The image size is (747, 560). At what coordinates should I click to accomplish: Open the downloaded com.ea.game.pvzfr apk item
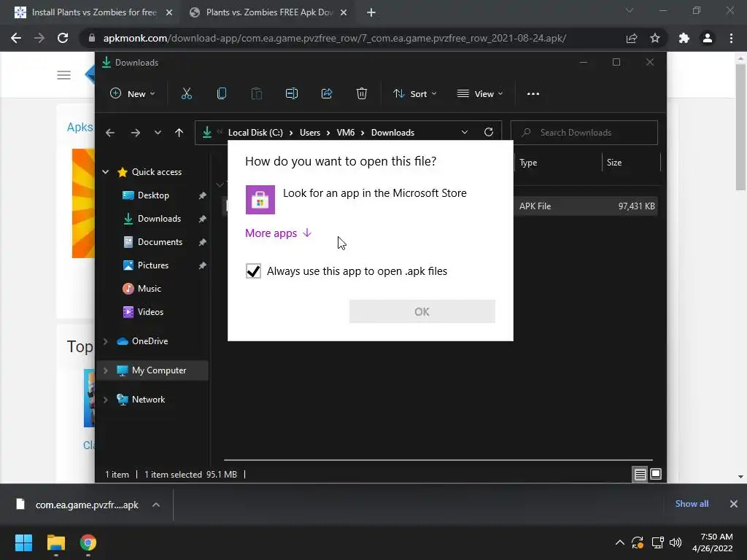77,505
